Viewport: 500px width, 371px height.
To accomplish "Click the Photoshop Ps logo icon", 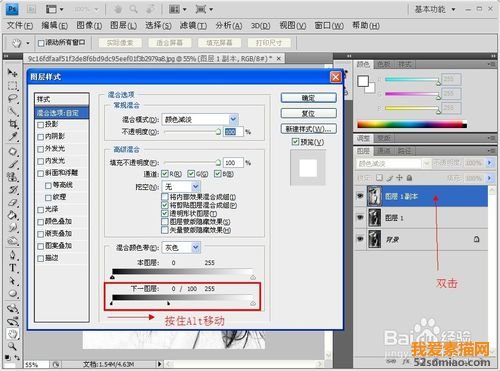I will [x=12, y=9].
